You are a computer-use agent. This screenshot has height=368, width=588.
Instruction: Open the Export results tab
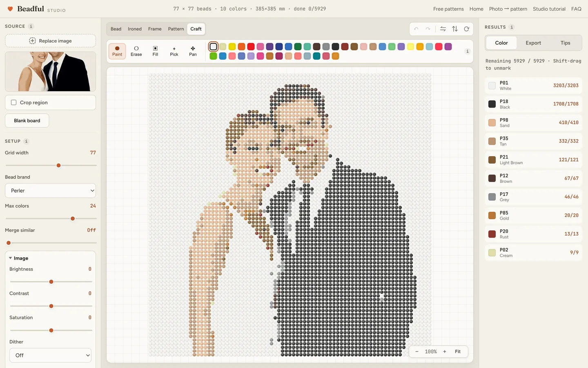[x=533, y=43]
